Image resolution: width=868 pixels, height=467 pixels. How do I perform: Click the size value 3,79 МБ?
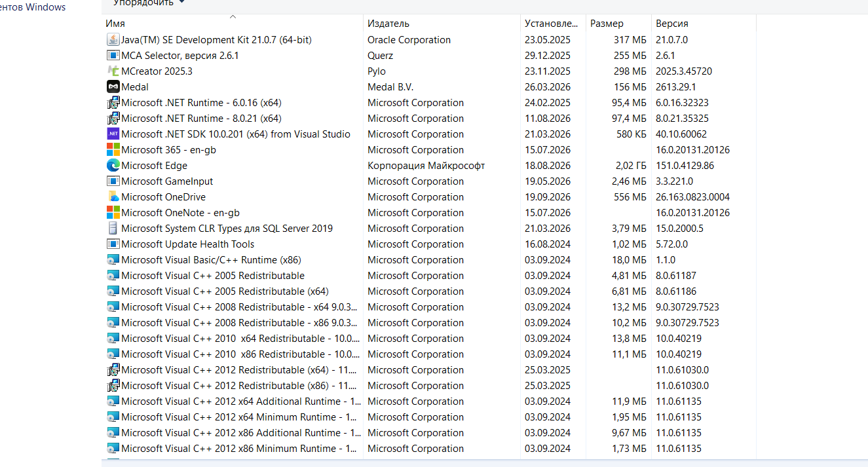(x=629, y=229)
